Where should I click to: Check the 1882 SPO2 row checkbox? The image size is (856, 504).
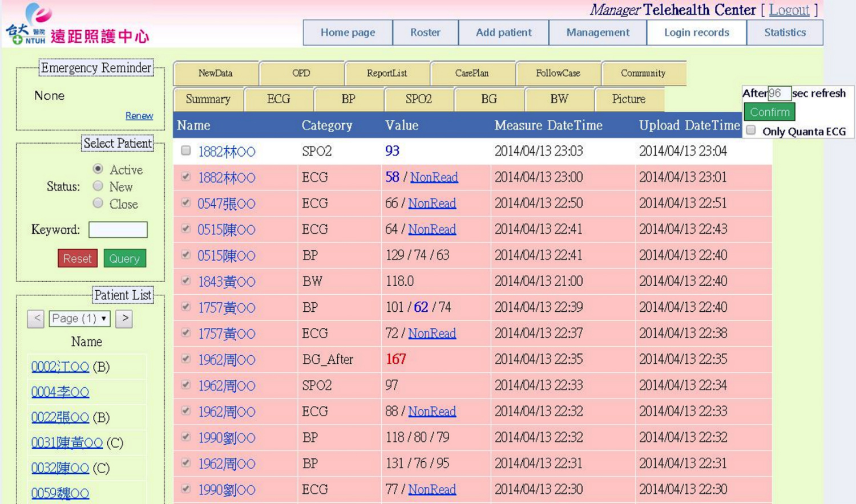186,151
